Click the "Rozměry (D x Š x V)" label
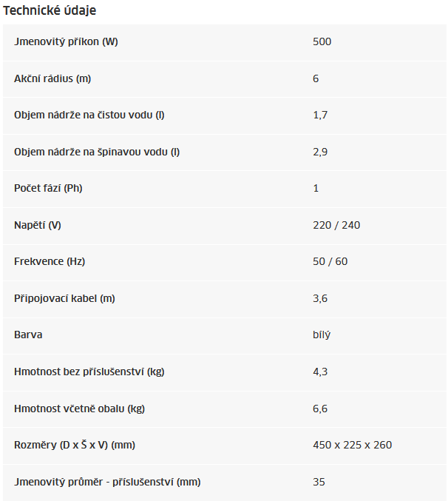Viewport: 448px width, 504px height. [x=74, y=445]
